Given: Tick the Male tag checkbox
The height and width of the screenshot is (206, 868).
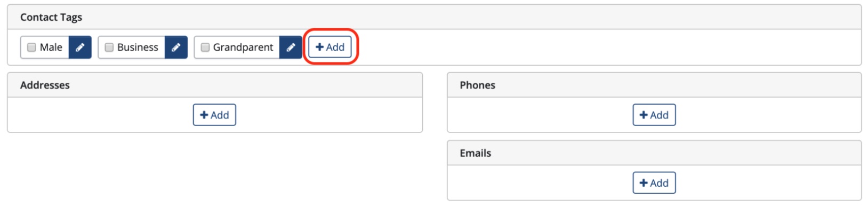Looking at the screenshot, I should [31, 47].
